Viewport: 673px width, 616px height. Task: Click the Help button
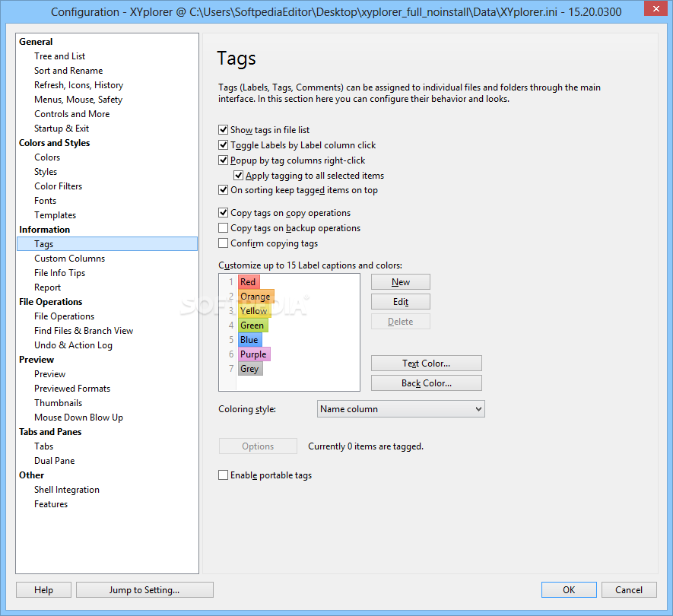coord(44,590)
